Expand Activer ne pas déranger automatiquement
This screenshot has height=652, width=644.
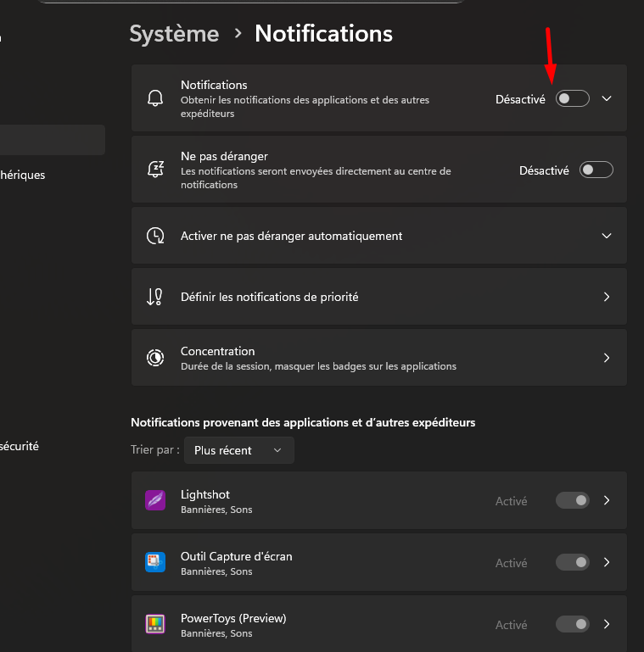[x=607, y=236]
